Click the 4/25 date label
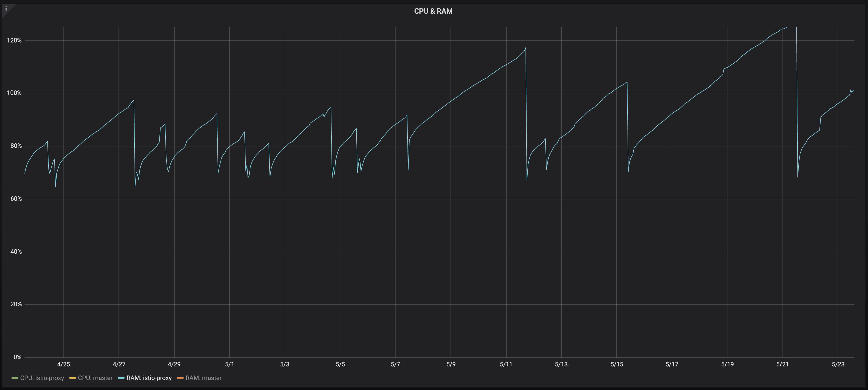This screenshot has height=390, width=868. click(x=64, y=364)
